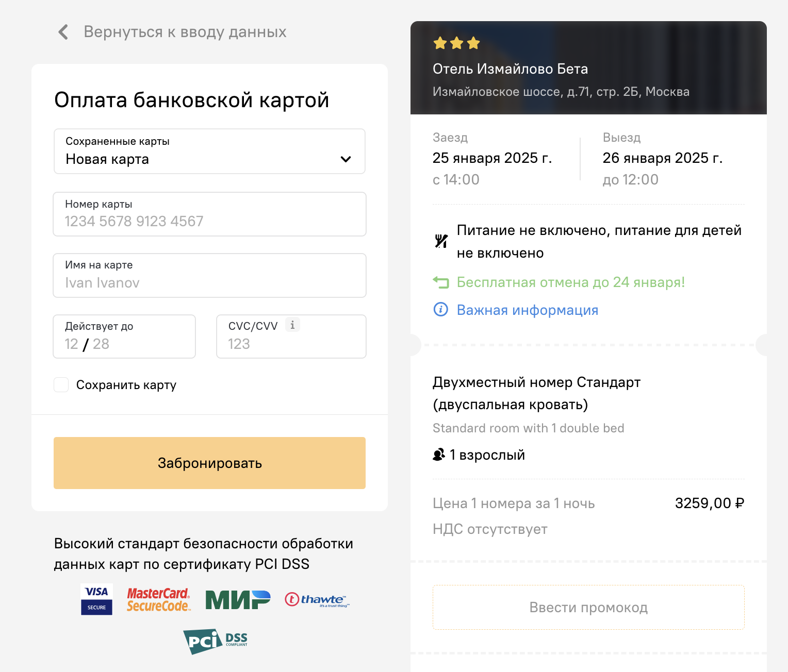Click the MasterCard SecureCode logo
This screenshot has width=788, height=672.
[159, 600]
